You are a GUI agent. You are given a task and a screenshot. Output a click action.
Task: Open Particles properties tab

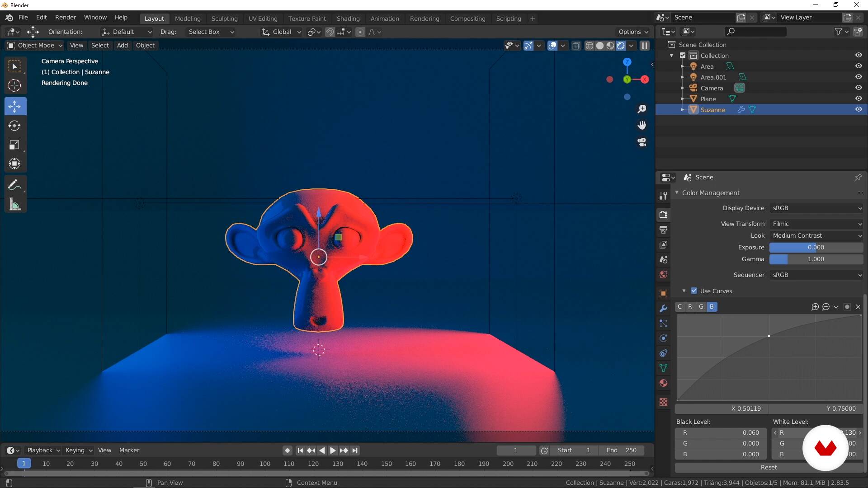pyautogui.click(x=663, y=323)
